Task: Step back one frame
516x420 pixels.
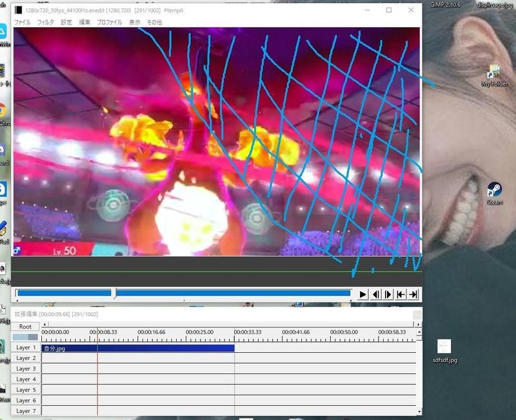Action: coord(375,294)
